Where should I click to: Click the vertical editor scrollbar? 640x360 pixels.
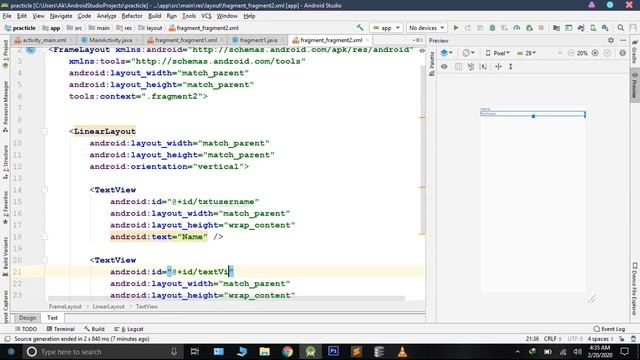pos(423,149)
